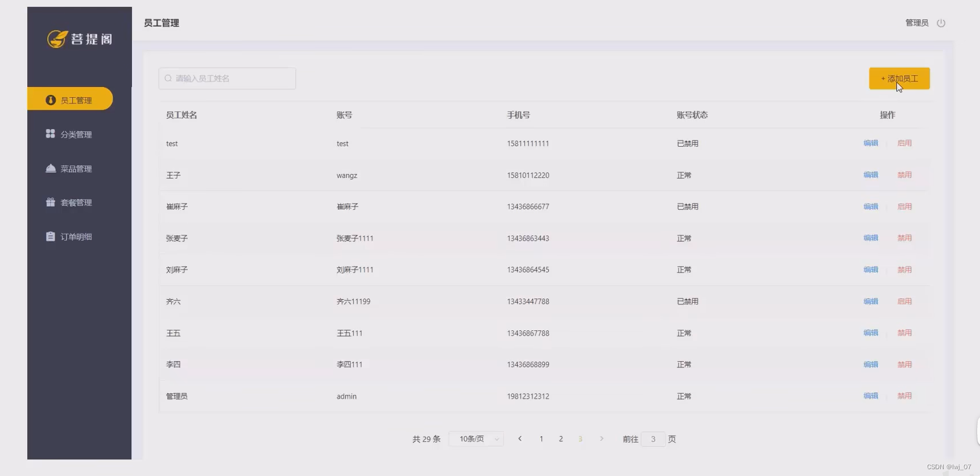The height and width of the screenshot is (476, 980).
Task: Click the 添加员工 button
Action: 899,78
